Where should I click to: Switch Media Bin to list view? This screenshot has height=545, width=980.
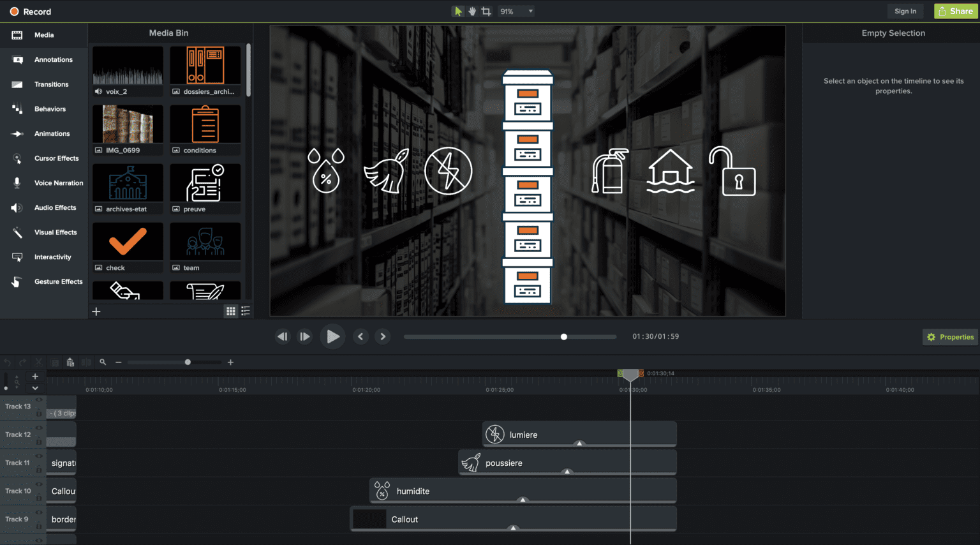245,311
